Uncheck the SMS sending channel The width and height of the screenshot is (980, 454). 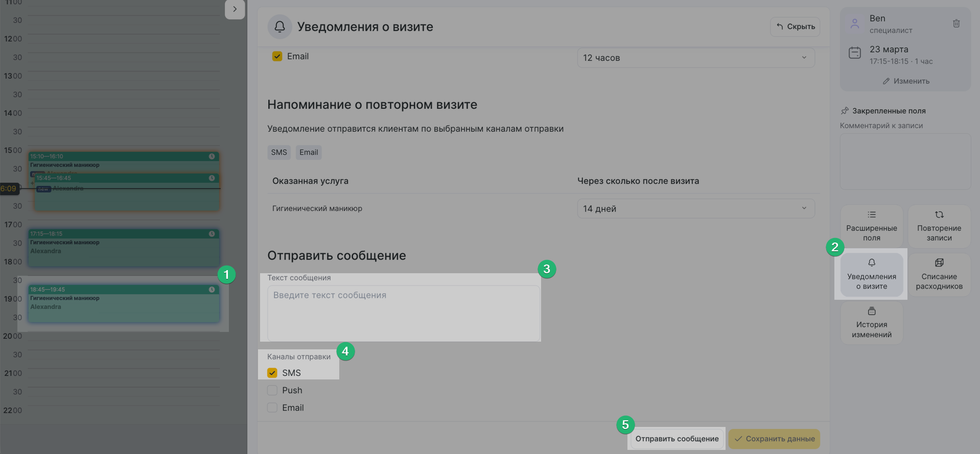pos(272,373)
